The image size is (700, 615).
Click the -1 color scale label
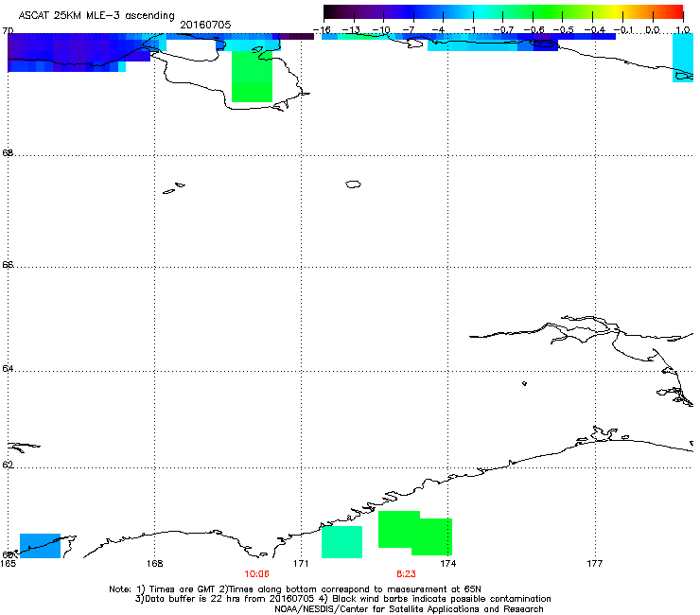pyautogui.click(x=468, y=30)
